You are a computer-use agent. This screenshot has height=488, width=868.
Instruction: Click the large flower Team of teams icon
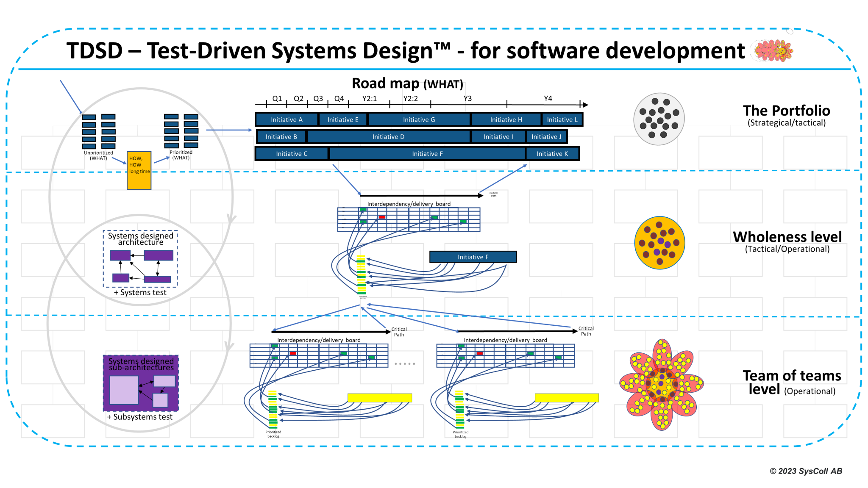662,384
